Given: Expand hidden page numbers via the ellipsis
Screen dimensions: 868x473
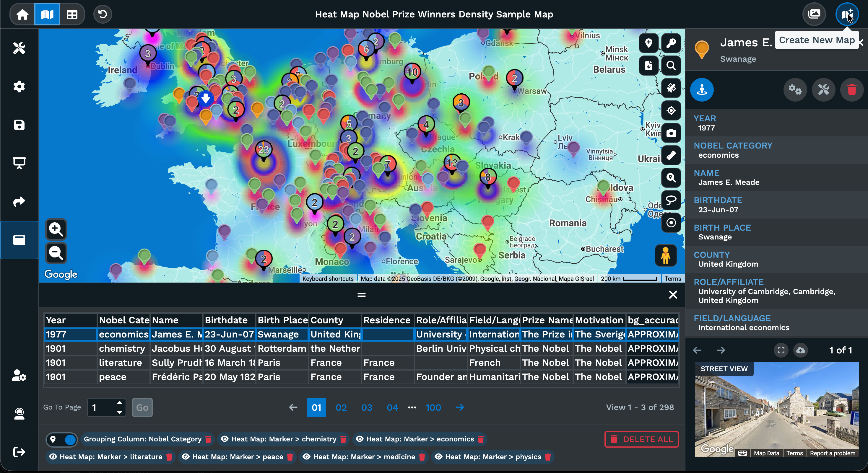Looking at the screenshot, I should click(412, 407).
